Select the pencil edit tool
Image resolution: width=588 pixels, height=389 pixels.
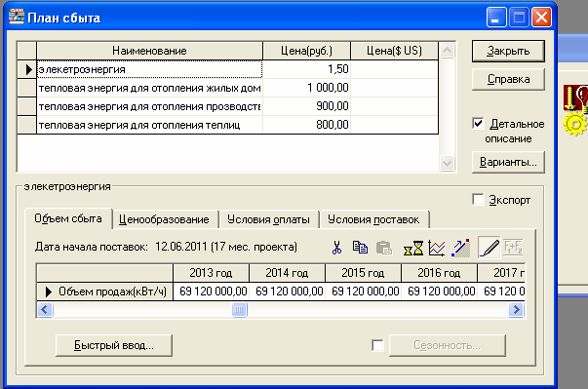tap(489, 248)
